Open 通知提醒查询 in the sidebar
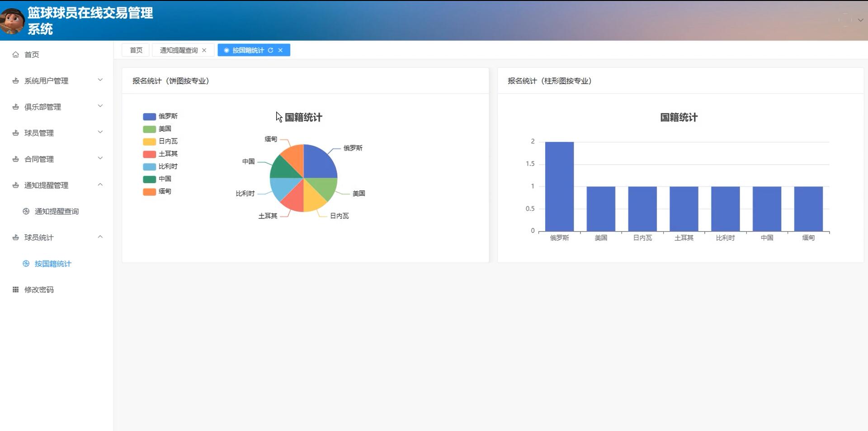 [57, 211]
